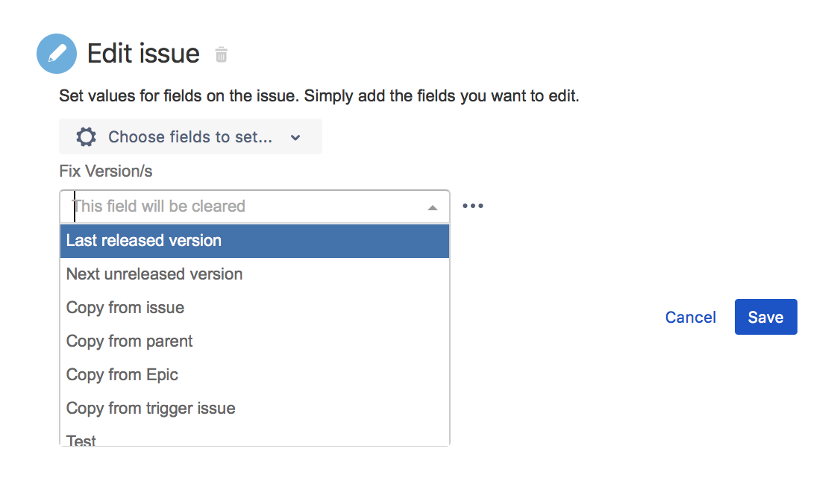Click the chevron on Choose fields to set

(x=295, y=137)
